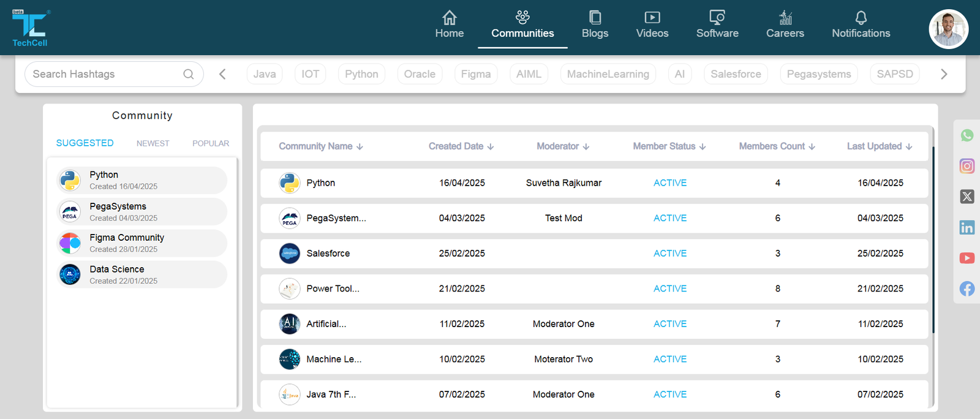Switch to the POPULAR community tab

(x=211, y=143)
